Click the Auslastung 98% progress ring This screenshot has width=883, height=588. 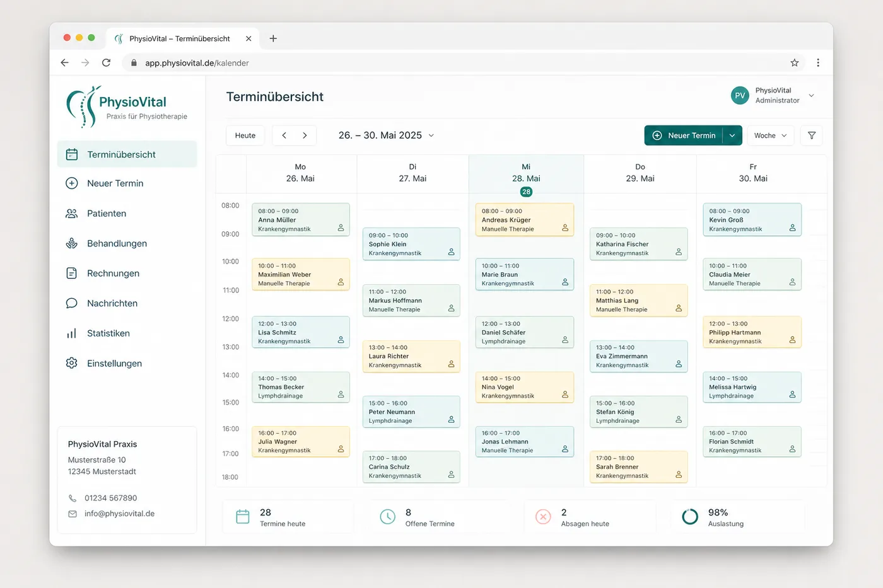690,517
